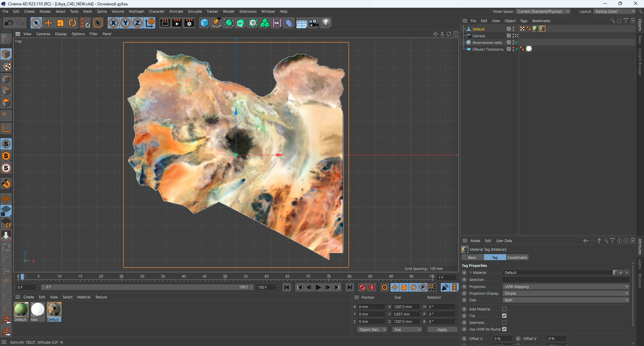Open material link picker dropdown arrow
The image size is (644, 346).
pos(621,273)
